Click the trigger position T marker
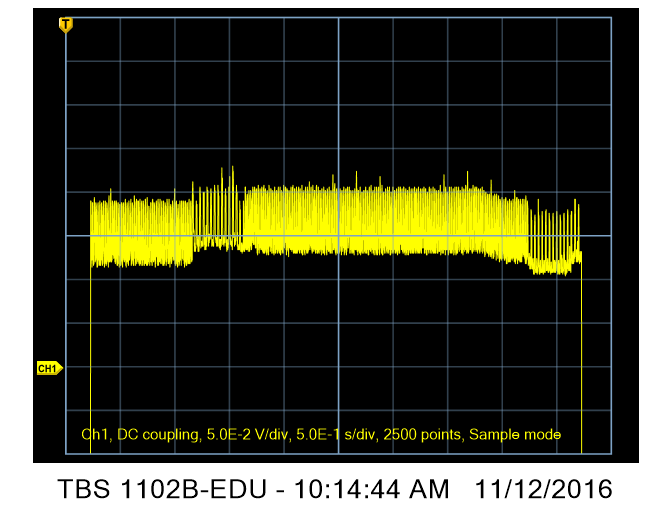This screenshot has width=655, height=514. tap(66, 25)
